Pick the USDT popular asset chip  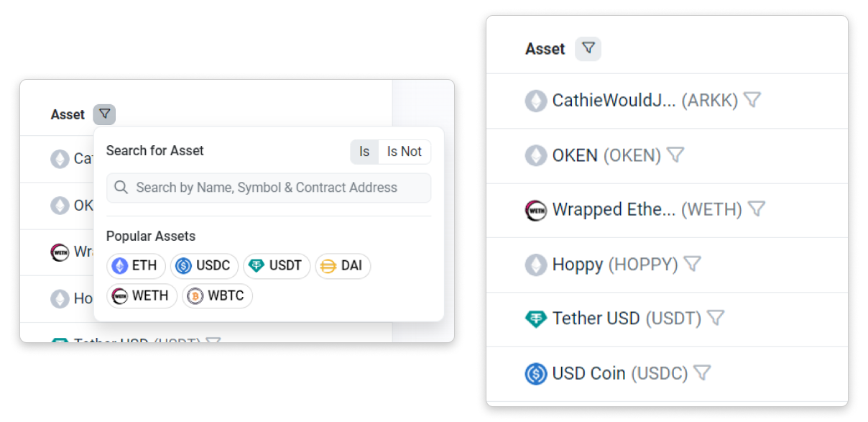click(x=277, y=266)
